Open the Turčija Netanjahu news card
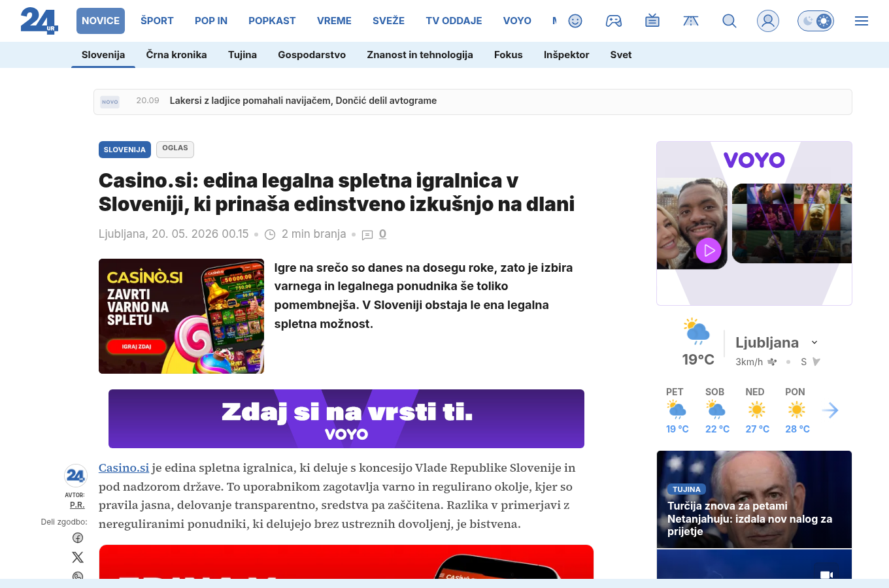This screenshot has width=889, height=588. [x=754, y=499]
